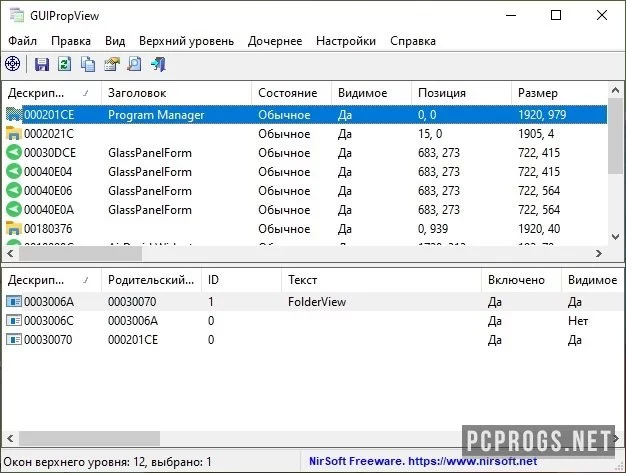This screenshot has height=473, width=626.
Task: Click top list scrollbar up arrow
Action: tap(615, 91)
